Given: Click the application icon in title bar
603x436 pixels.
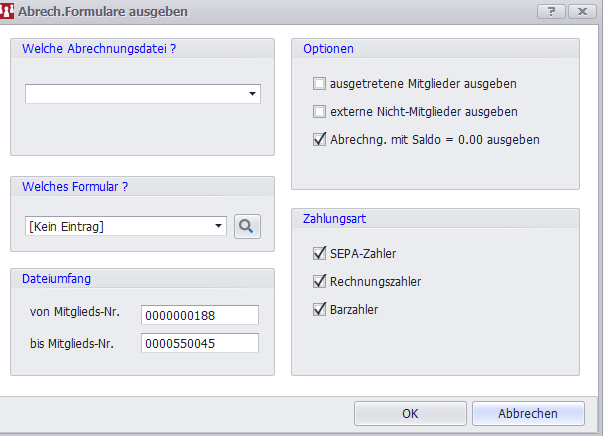Looking at the screenshot, I should (x=9, y=11).
